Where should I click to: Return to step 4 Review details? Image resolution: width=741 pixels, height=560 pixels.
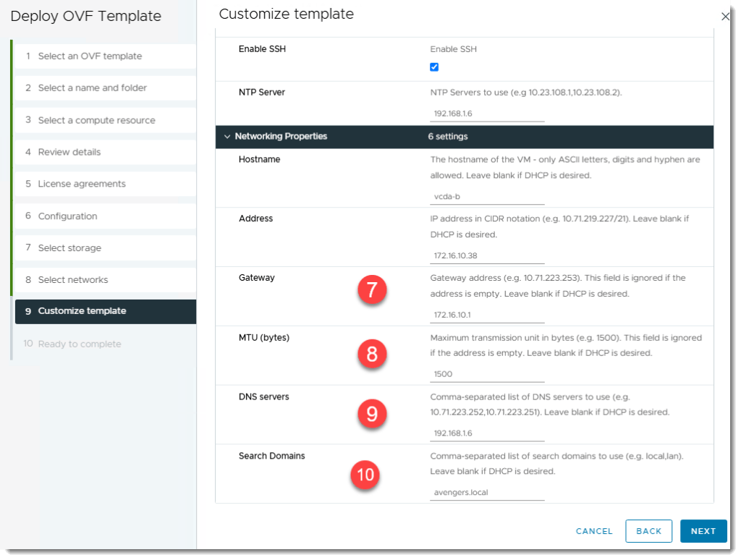(69, 152)
